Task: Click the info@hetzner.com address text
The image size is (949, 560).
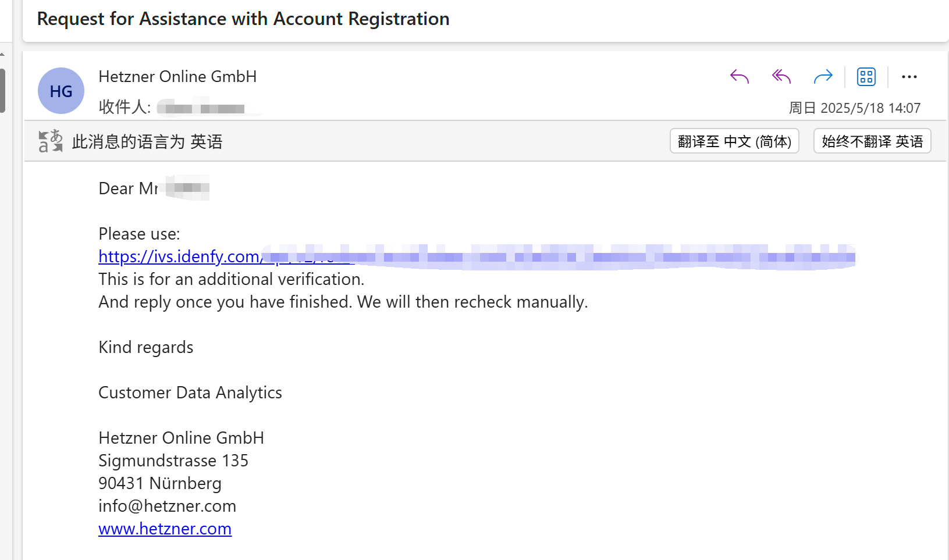Action: click(x=168, y=506)
